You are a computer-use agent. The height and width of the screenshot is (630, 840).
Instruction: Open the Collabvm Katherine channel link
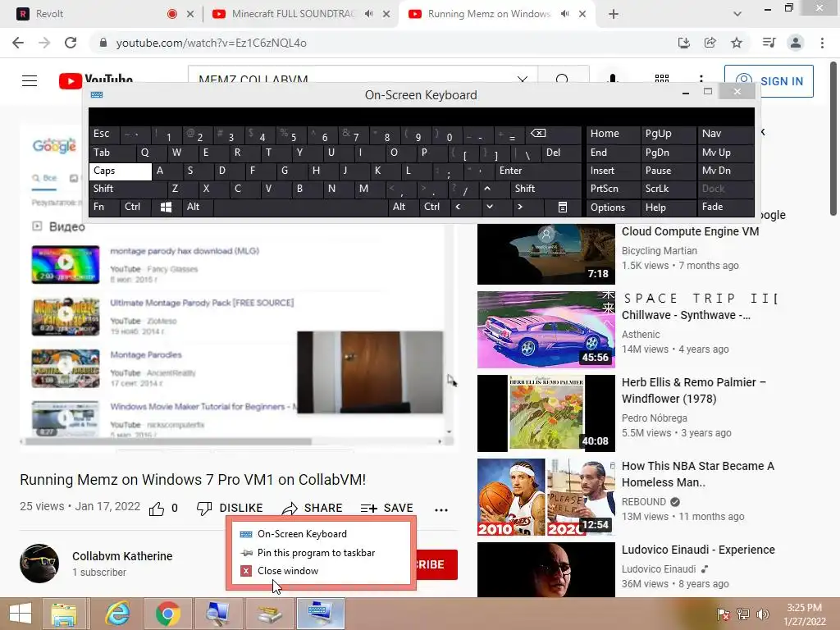pyautogui.click(x=122, y=557)
